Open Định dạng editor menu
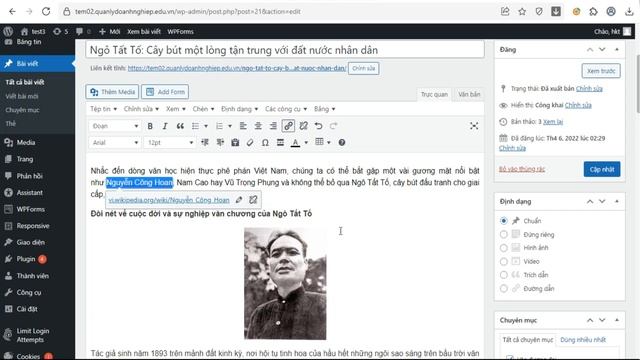This screenshot has width=640, height=360. tap(240, 109)
